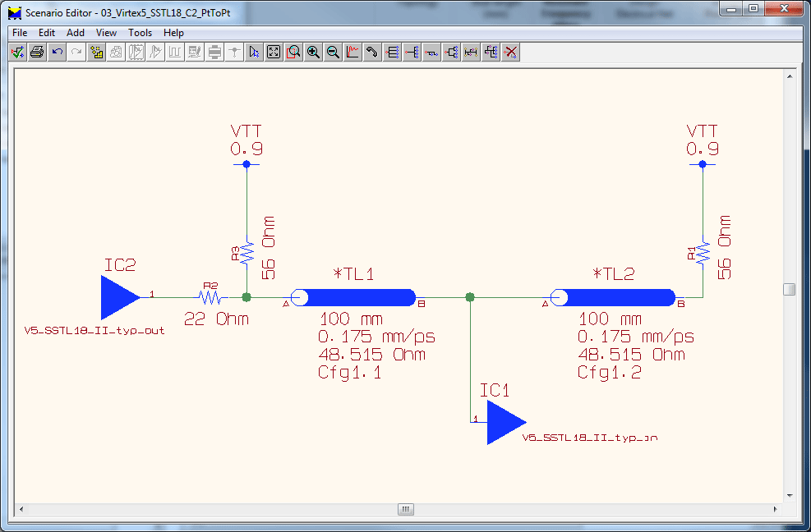Click the single T-branch topology icon
Screen dimensions: 811x532
pos(412,53)
